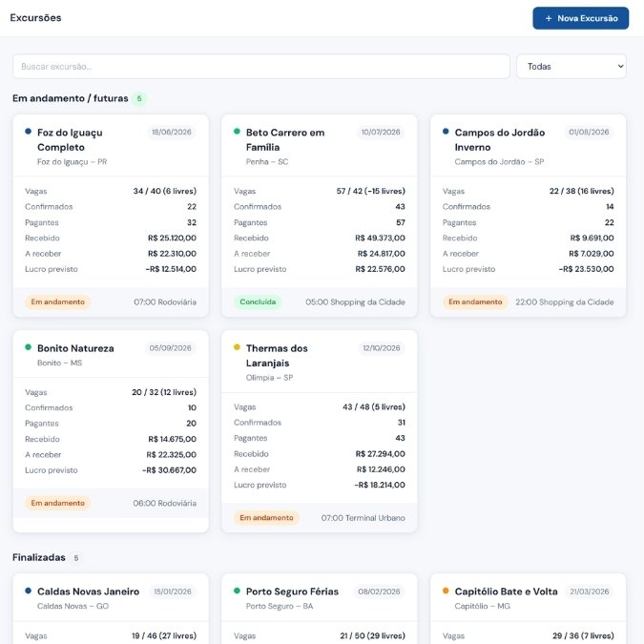The width and height of the screenshot is (644, 644).
Task: Open the Capitólio Bate e Volta card
Action: pos(528,609)
